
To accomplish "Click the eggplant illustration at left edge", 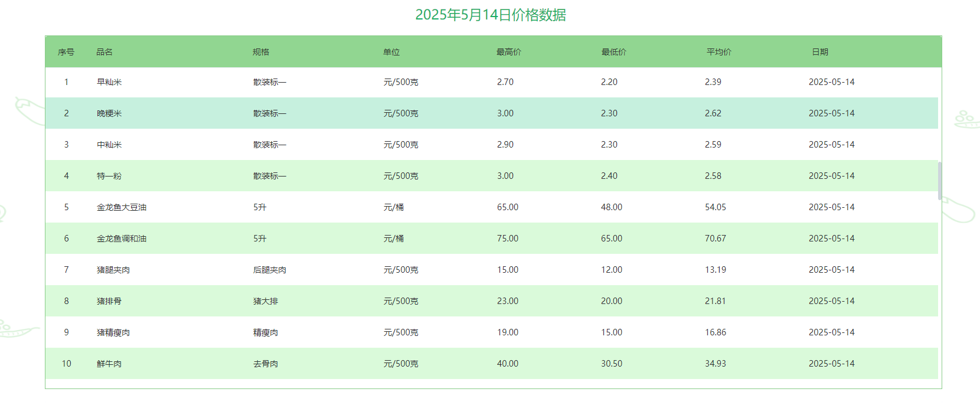I will click(28, 111).
